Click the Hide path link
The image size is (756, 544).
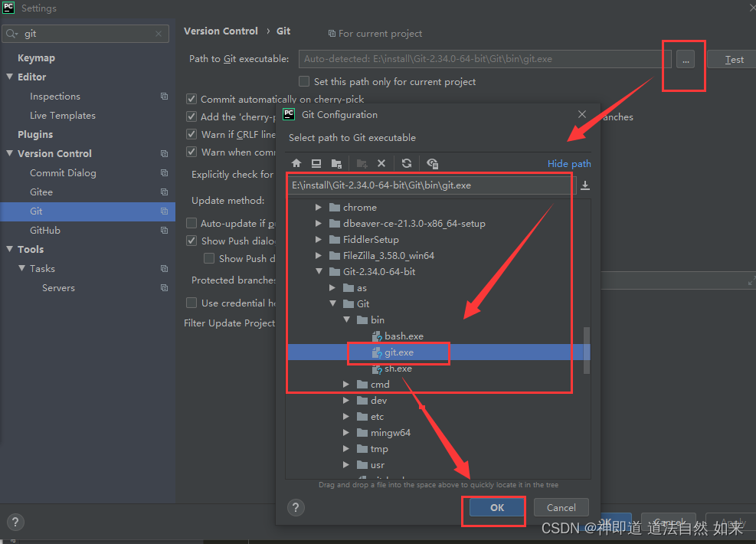(569, 163)
